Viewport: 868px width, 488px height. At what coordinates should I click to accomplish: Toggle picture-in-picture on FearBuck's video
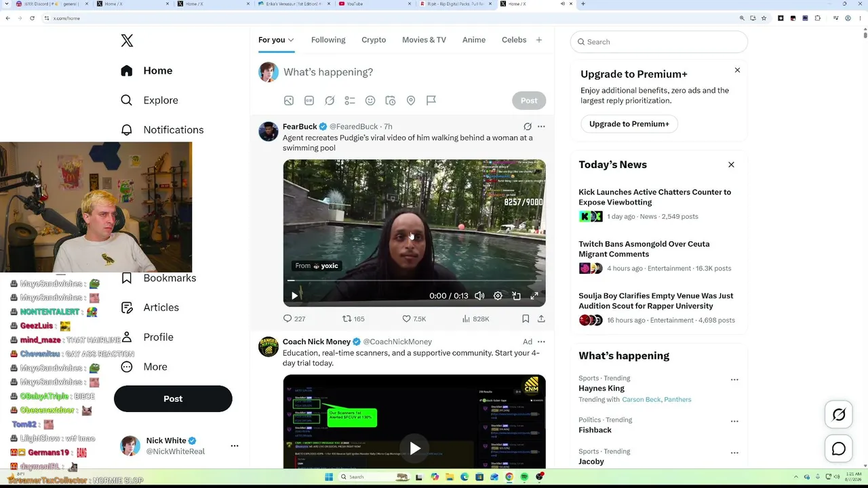(516, 296)
